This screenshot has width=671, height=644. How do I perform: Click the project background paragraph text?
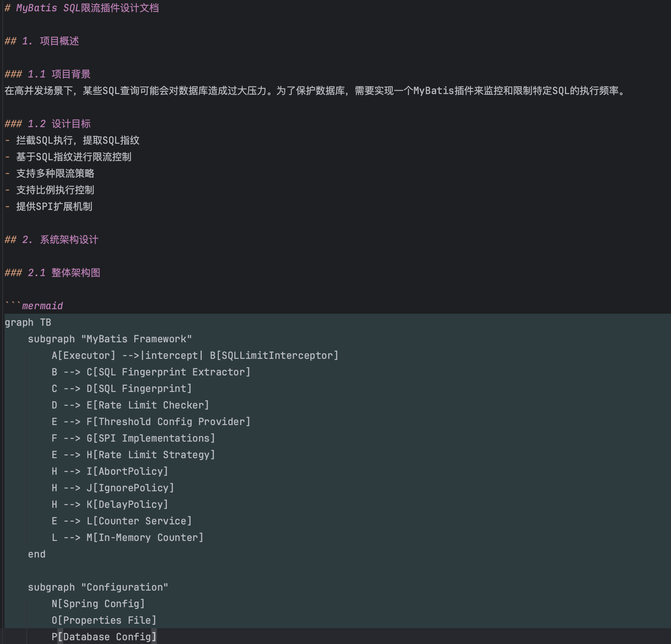pos(314,91)
